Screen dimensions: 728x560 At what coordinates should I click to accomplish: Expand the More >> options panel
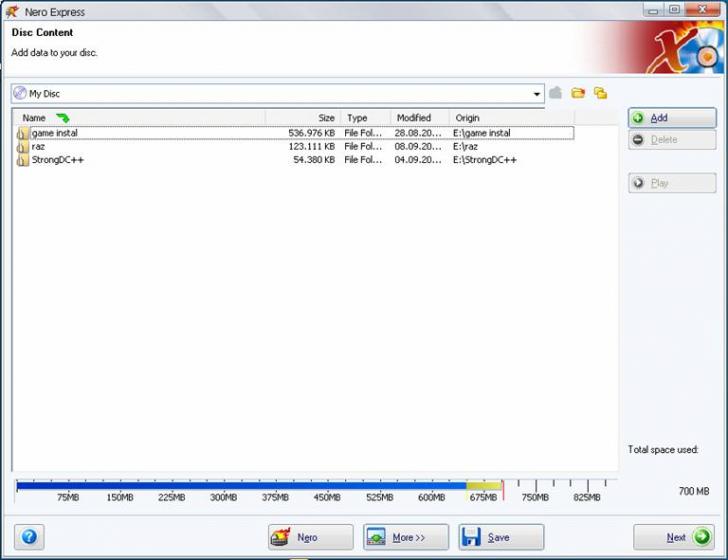coord(405,537)
